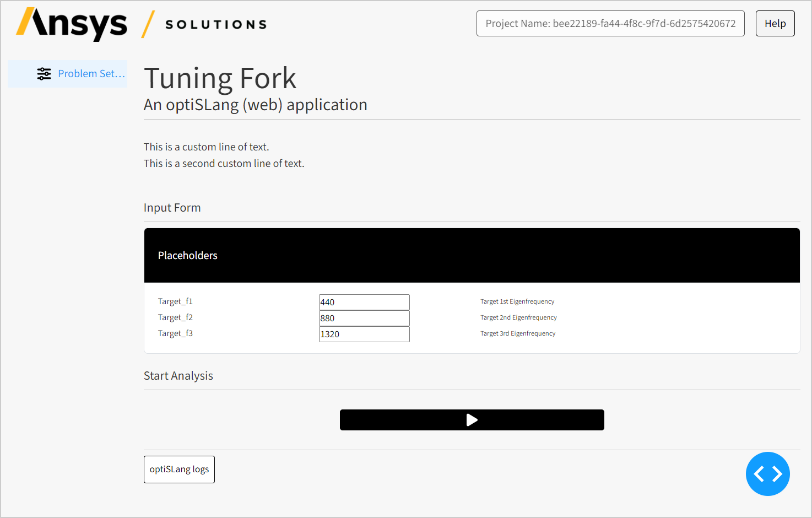Select the Target_f3 label
The height and width of the screenshot is (518, 812).
tap(175, 333)
